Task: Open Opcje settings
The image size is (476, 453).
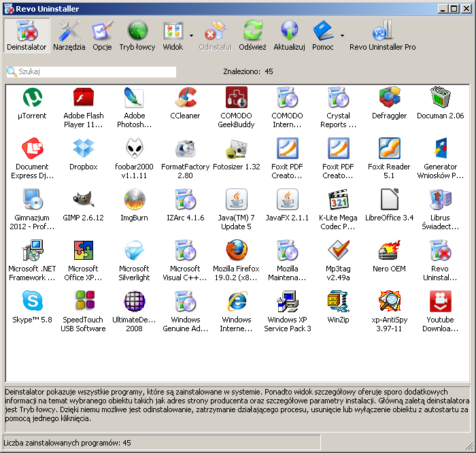Action: click(102, 35)
